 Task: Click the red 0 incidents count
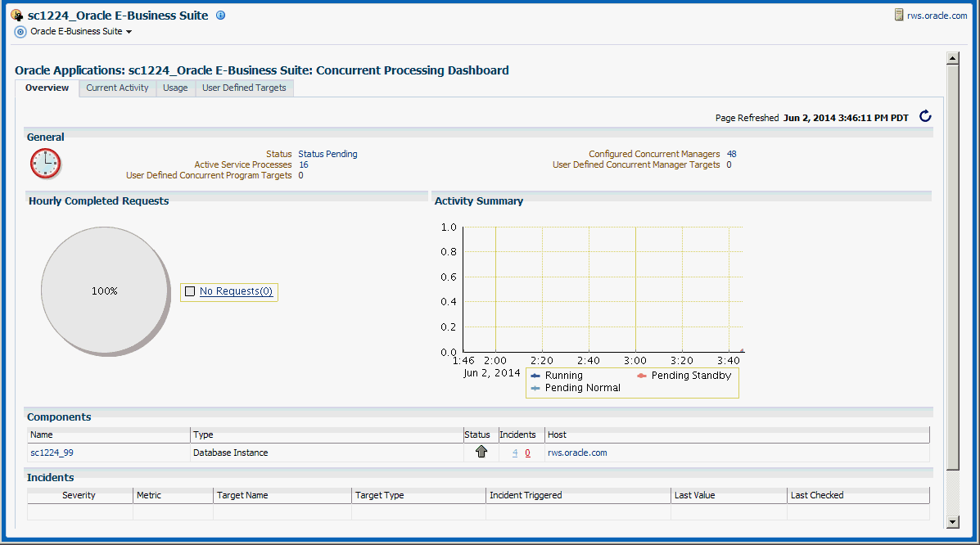(x=527, y=453)
